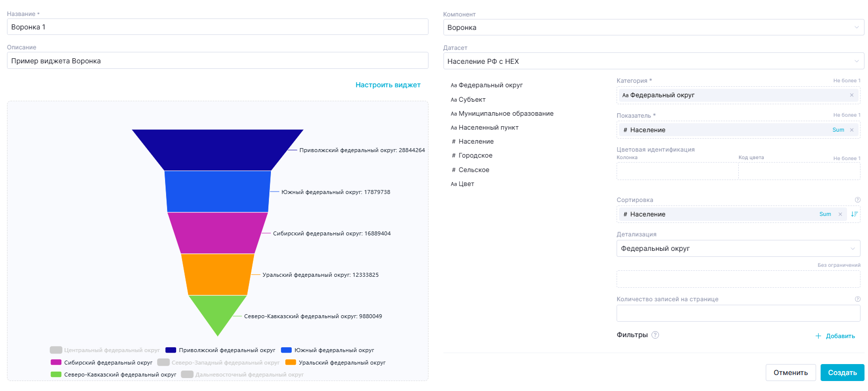The width and height of the screenshot is (868, 391).
Task: Show Дальневосточный федеральный округ in legend
Action: click(x=242, y=375)
